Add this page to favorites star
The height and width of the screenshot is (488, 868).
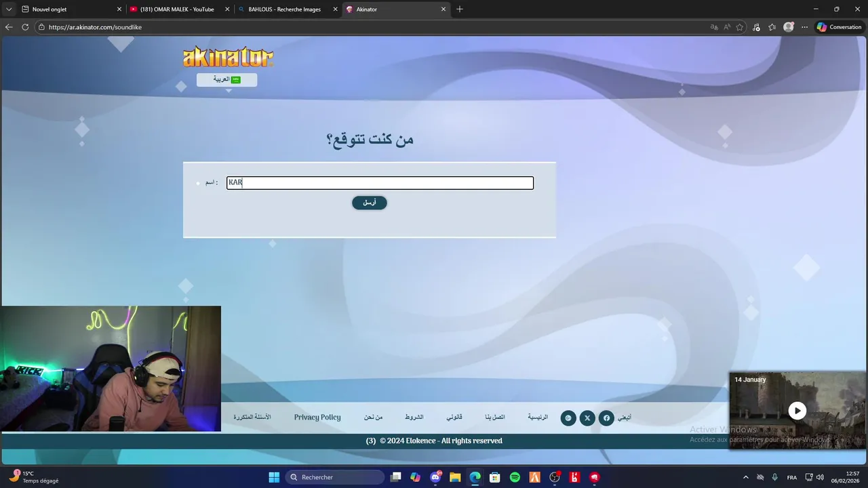tap(740, 27)
